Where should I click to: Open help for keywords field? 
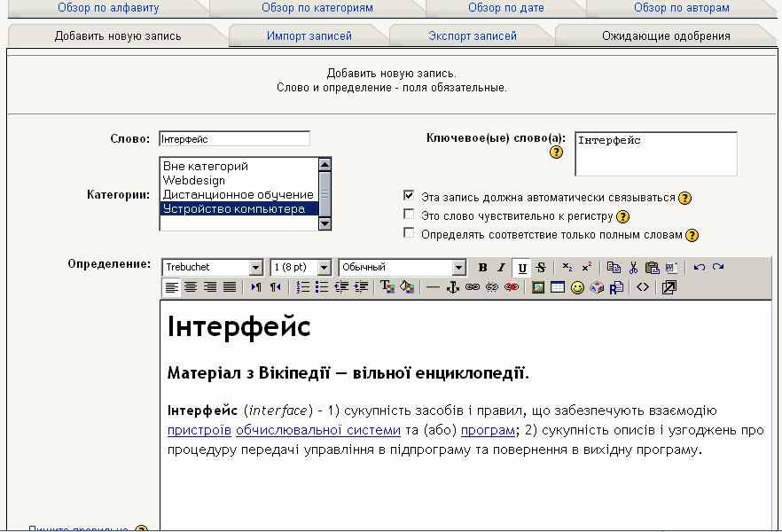556,153
